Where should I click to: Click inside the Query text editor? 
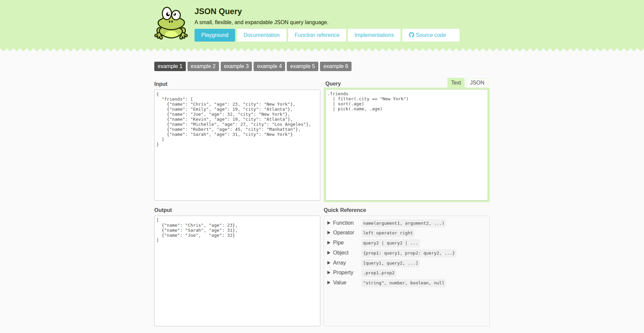(406, 151)
